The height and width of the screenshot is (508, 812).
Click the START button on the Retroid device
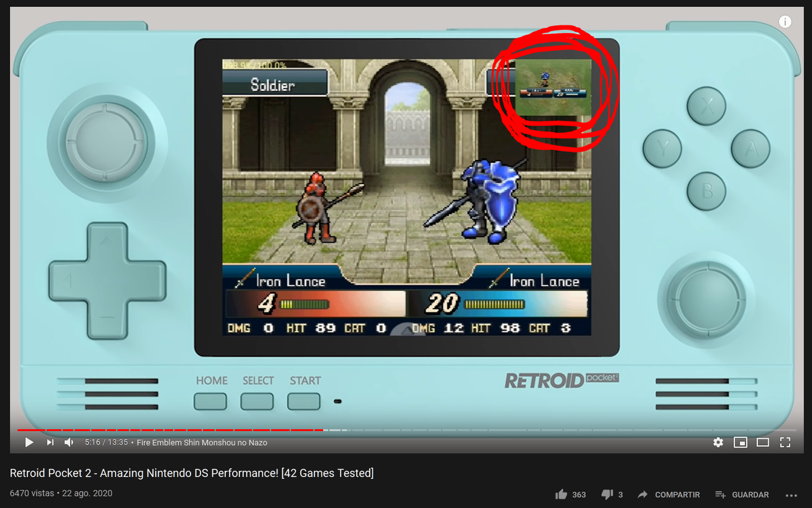pyautogui.click(x=304, y=401)
